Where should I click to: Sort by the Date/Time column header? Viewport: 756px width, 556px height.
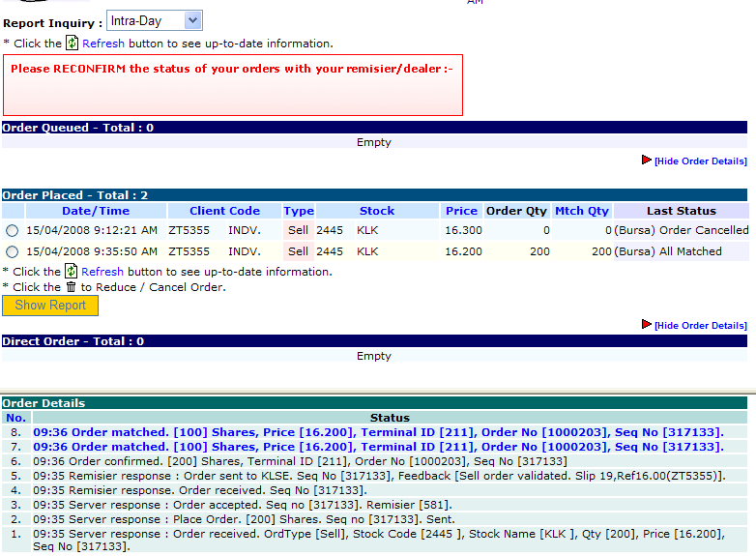[96, 211]
